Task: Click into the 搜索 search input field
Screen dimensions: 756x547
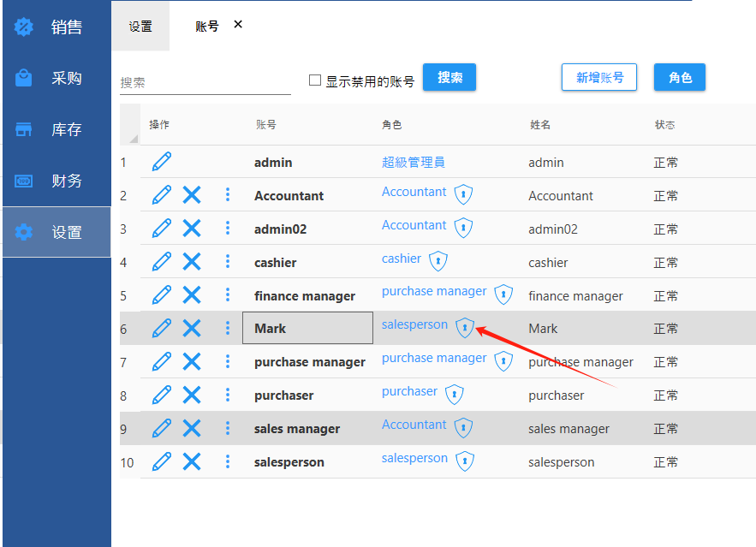Action: pyautogui.click(x=205, y=83)
